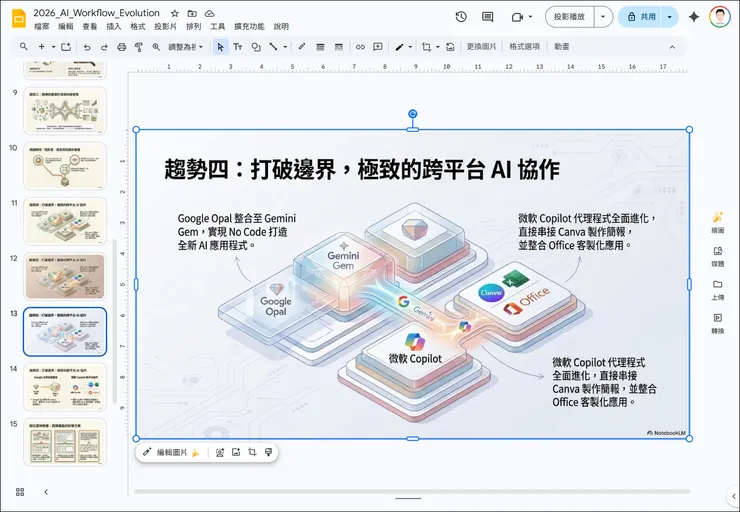
Task: Click the move to folder icon
Action: tap(192, 13)
